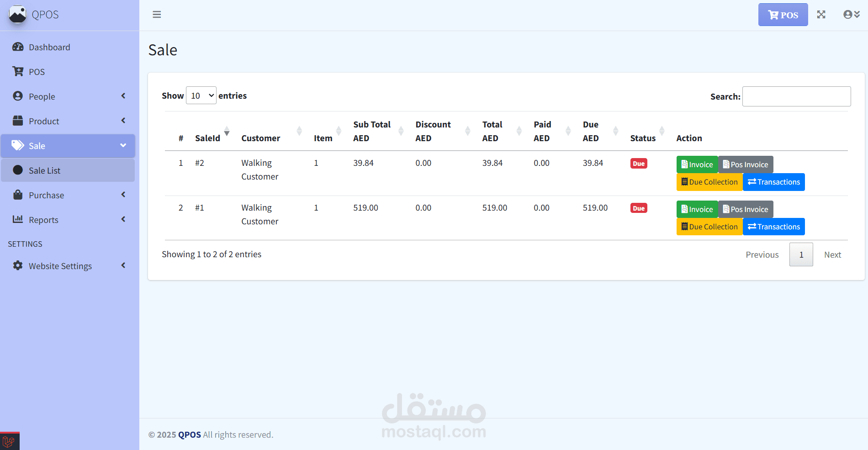Screen dimensions: 868x450
Task: Select page 1 in pagination
Action: (x=801, y=254)
